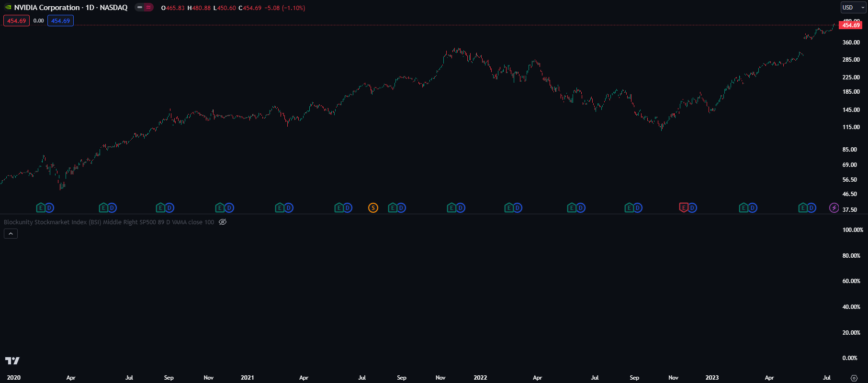
Task: Click the 85.00 price scale label
Action: (850, 150)
